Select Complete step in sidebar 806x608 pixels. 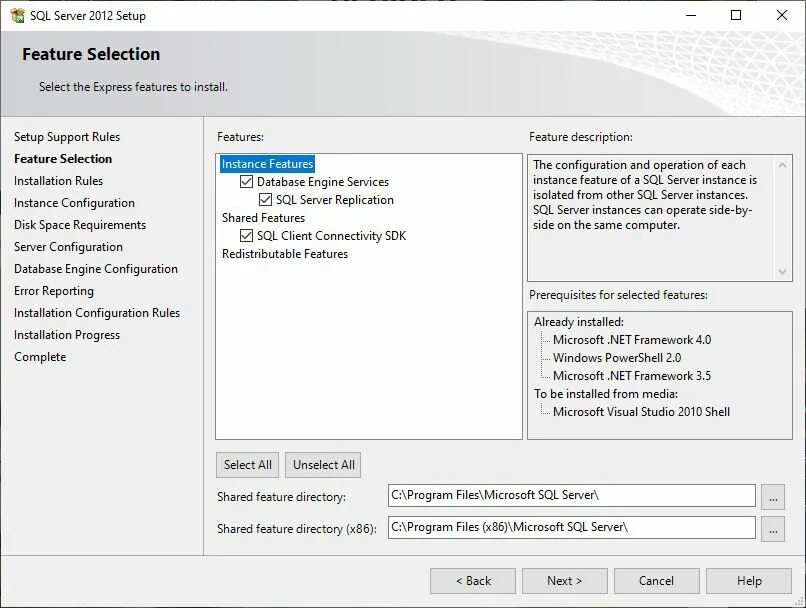click(40, 357)
